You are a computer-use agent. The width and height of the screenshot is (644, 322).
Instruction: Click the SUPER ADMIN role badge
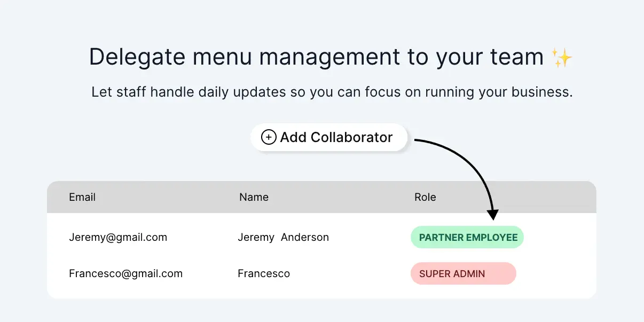(x=463, y=273)
